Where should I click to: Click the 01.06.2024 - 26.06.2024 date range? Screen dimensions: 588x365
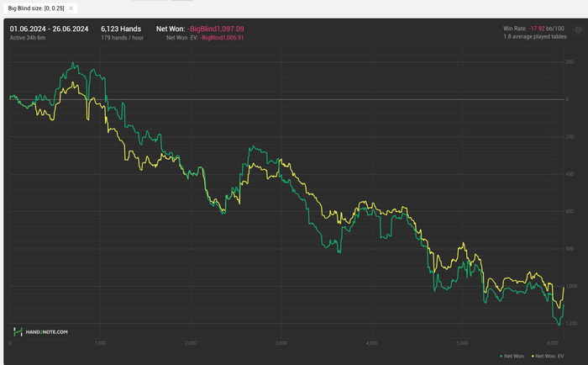click(49, 29)
